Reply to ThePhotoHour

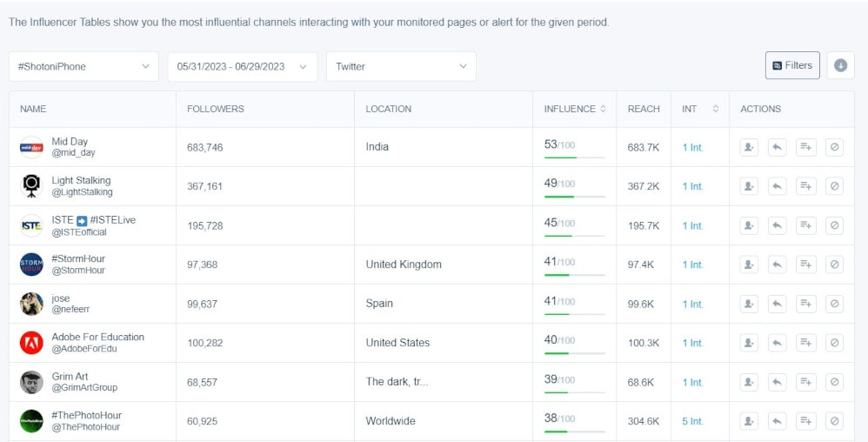[778, 421]
